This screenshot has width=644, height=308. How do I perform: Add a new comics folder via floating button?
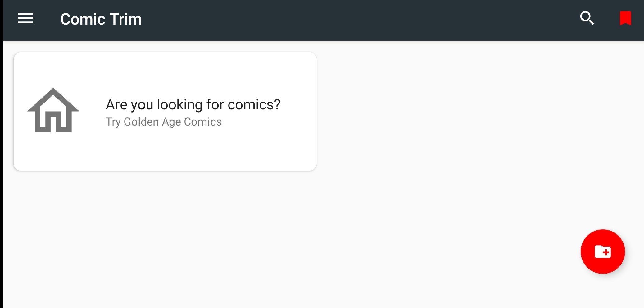(x=603, y=251)
